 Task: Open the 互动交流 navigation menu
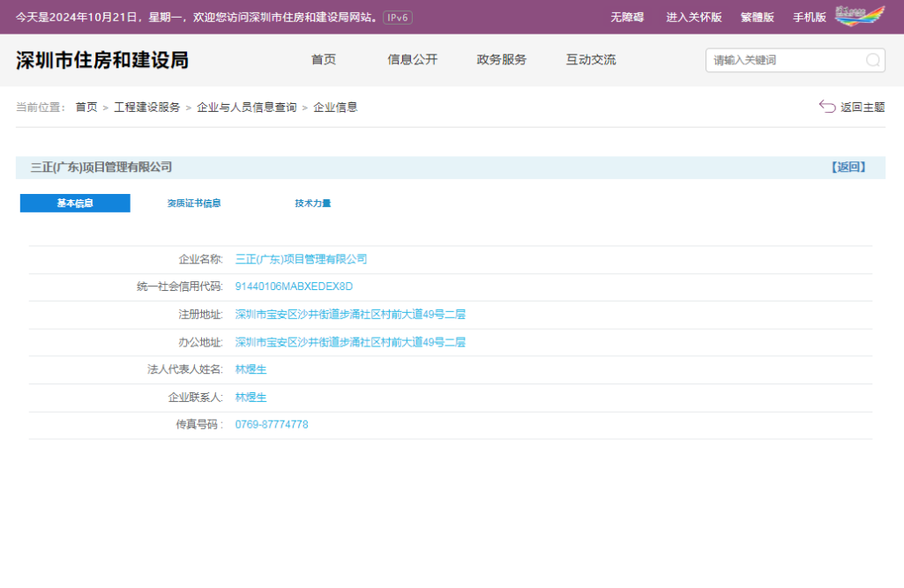point(591,60)
